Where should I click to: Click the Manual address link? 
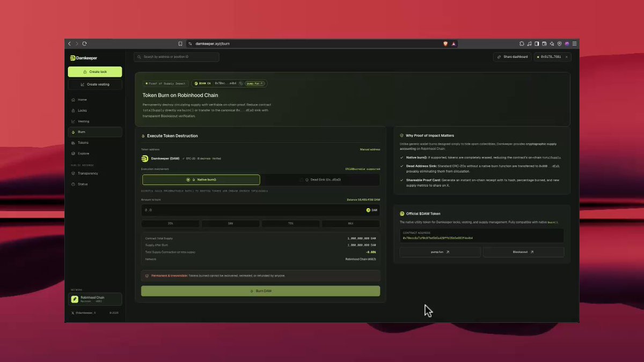[370, 150]
